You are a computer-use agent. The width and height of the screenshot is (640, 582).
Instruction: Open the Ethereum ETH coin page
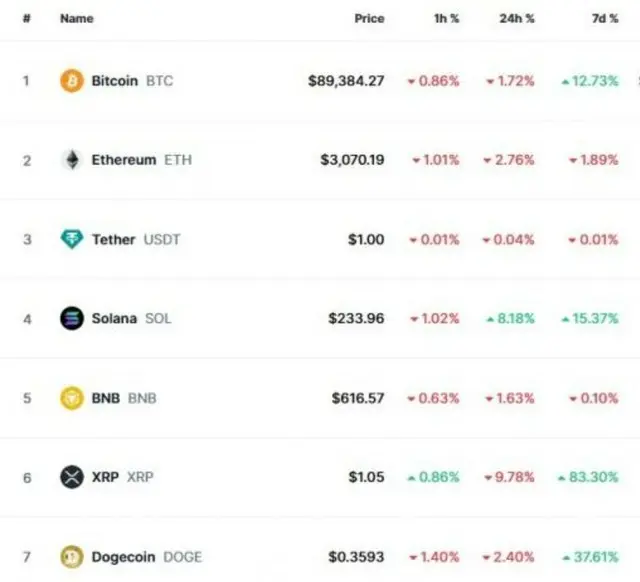click(x=142, y=160)
